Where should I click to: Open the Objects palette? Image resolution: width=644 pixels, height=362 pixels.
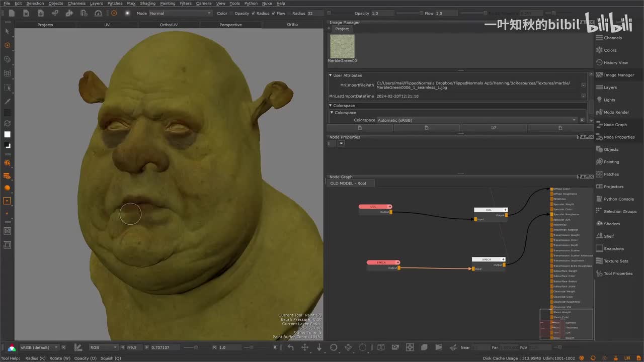[x=611, y=149]
